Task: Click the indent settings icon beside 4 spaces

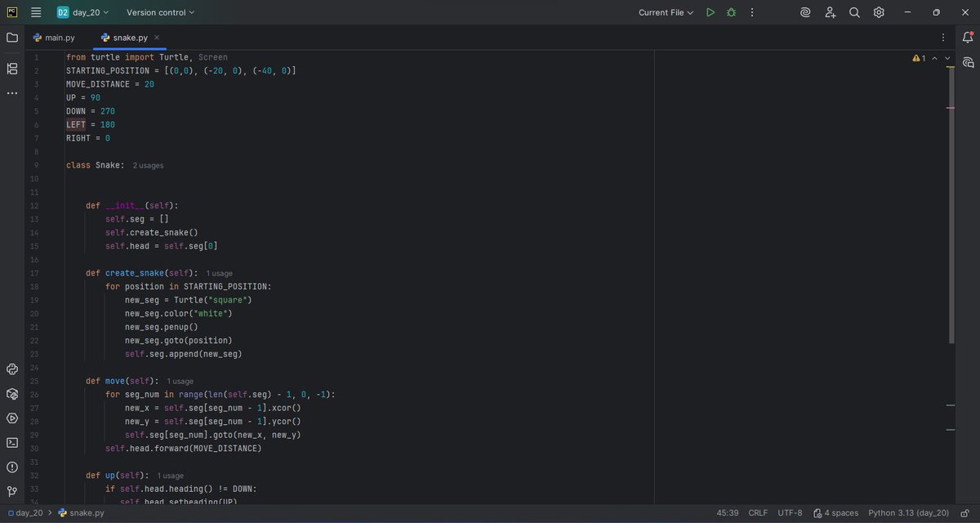Action: 817,513
